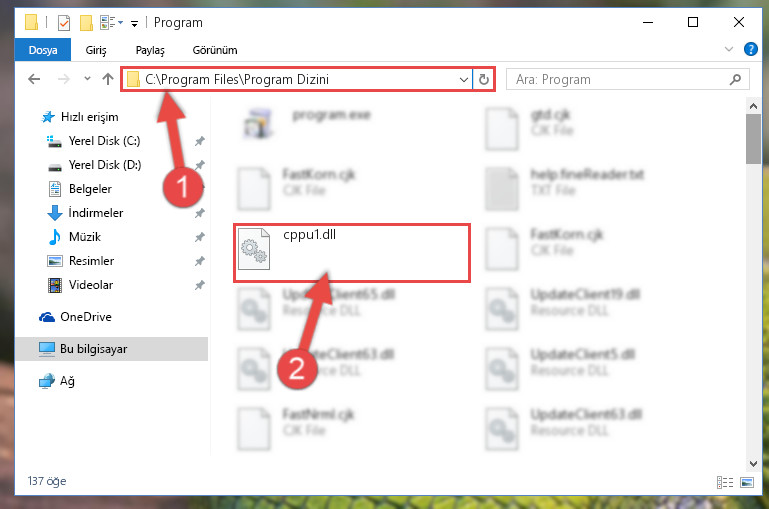Screen dimensions: 769x509
Task: Click the Back navigation arrow
Action: coord(34,79)
